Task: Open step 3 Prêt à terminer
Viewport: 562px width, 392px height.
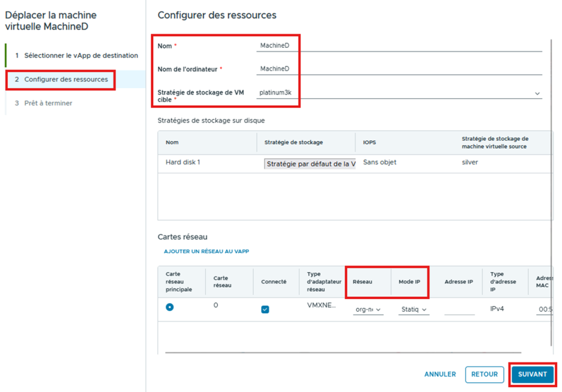Action: 48,103
